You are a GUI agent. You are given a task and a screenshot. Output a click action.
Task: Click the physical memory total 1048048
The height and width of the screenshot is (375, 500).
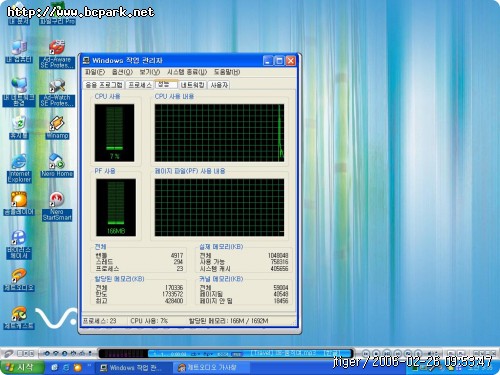pyautogui.click(x=278, y=256)
